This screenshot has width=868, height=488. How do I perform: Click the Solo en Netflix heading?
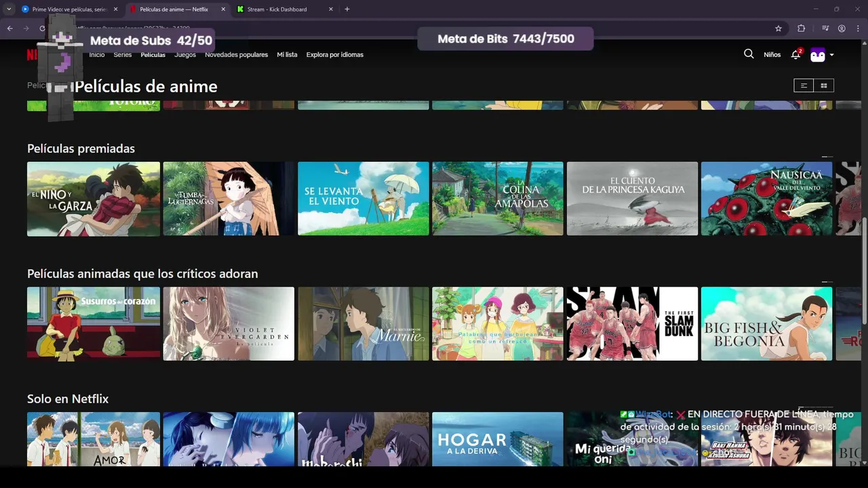click(68, 399)
